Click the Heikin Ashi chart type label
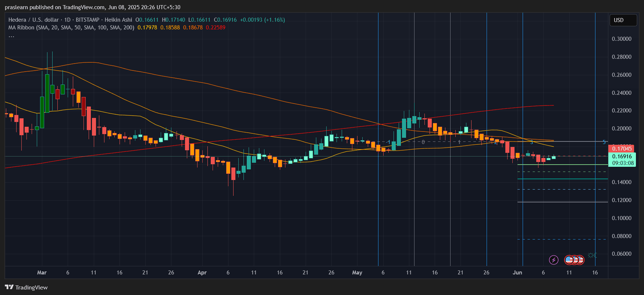This screenshot has height=295, width=644. point(118,20)
